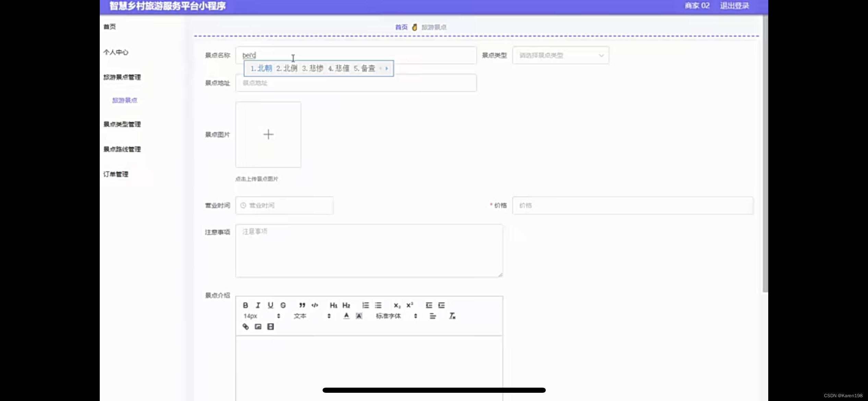
Task: Click the page vertical scrollbar
Action: point(765,154)
